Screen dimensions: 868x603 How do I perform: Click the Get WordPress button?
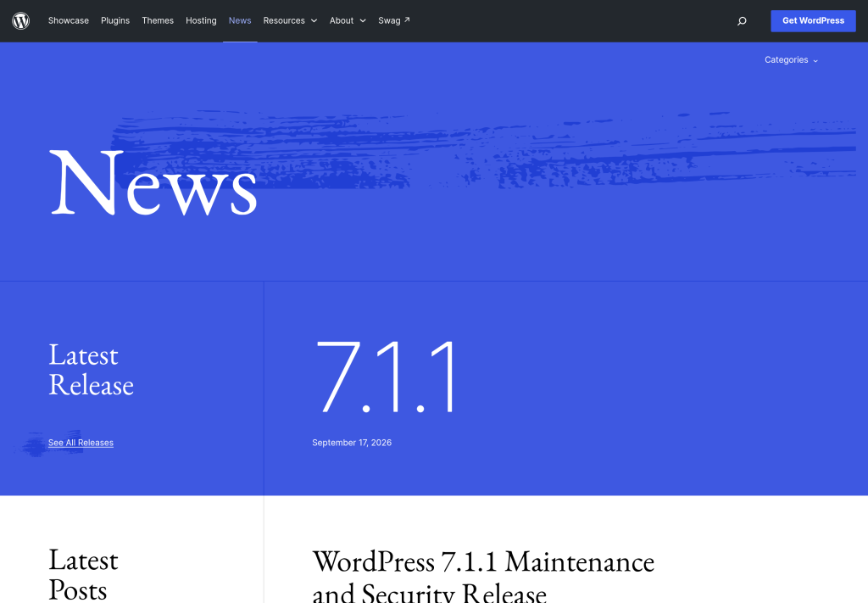(813, 21)
